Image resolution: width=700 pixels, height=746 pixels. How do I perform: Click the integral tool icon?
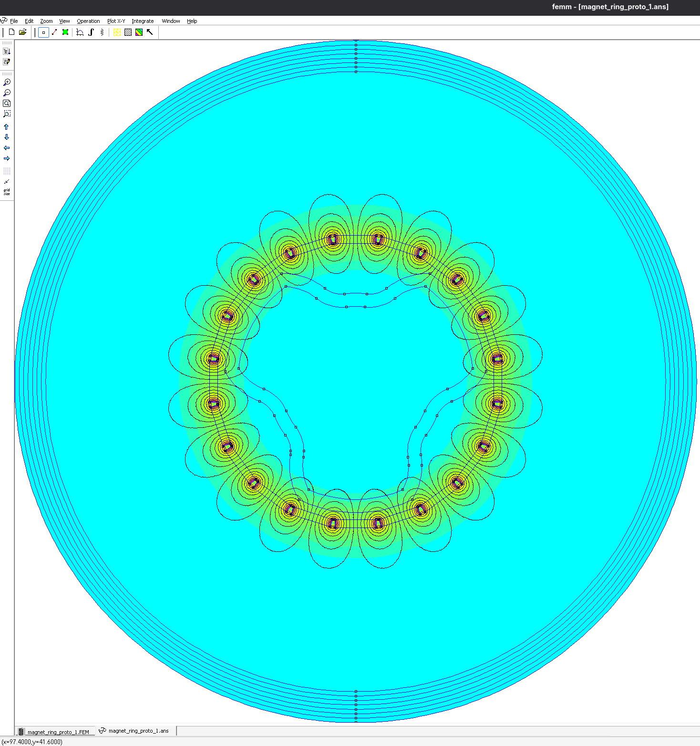pyautogui.click(x=91, y=32)
